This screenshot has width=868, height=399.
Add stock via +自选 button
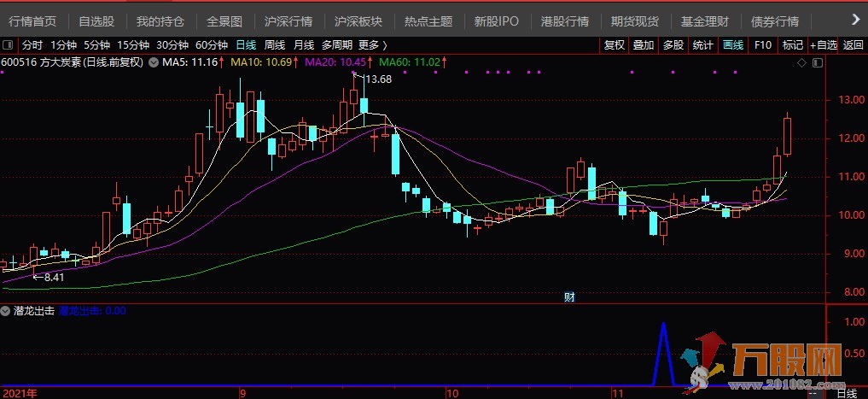pyautogui.click(x=823, y=45)
